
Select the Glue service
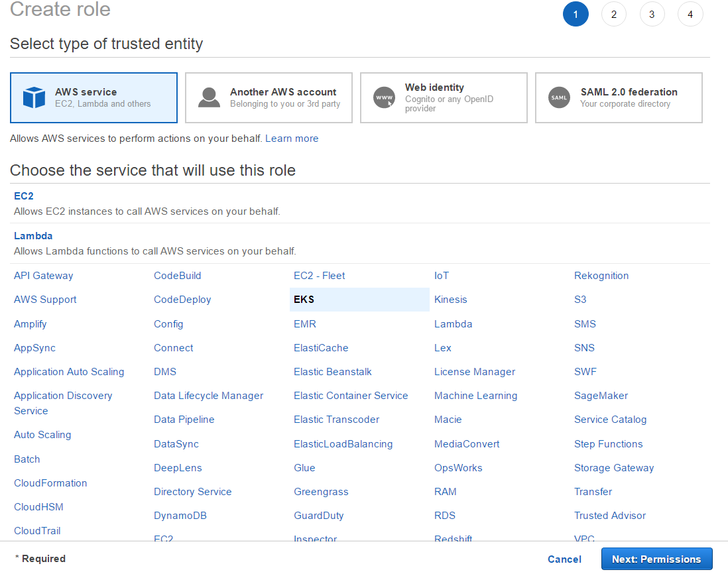(x=304, y=468)
